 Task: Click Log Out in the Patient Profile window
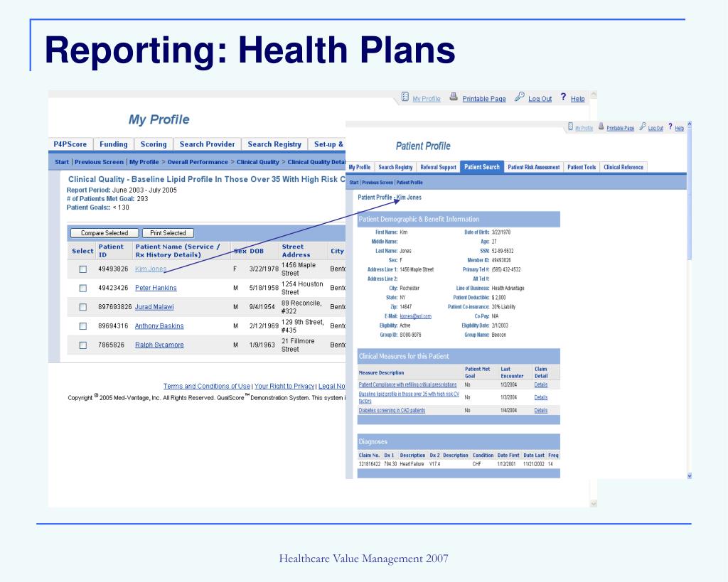(655, 128)
